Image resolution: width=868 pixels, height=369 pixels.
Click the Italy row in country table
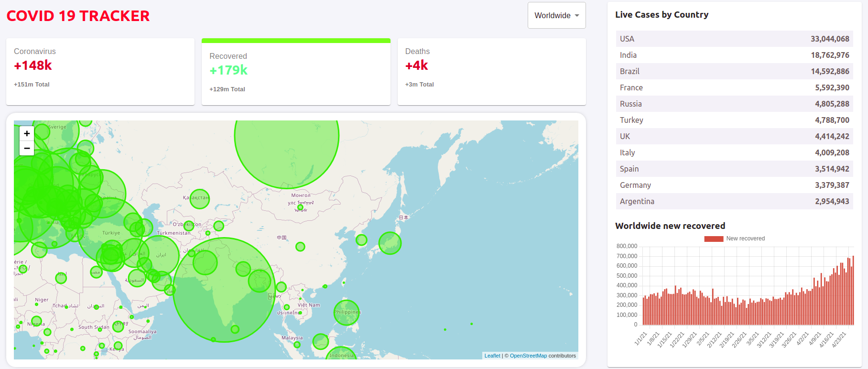(735, 152)
